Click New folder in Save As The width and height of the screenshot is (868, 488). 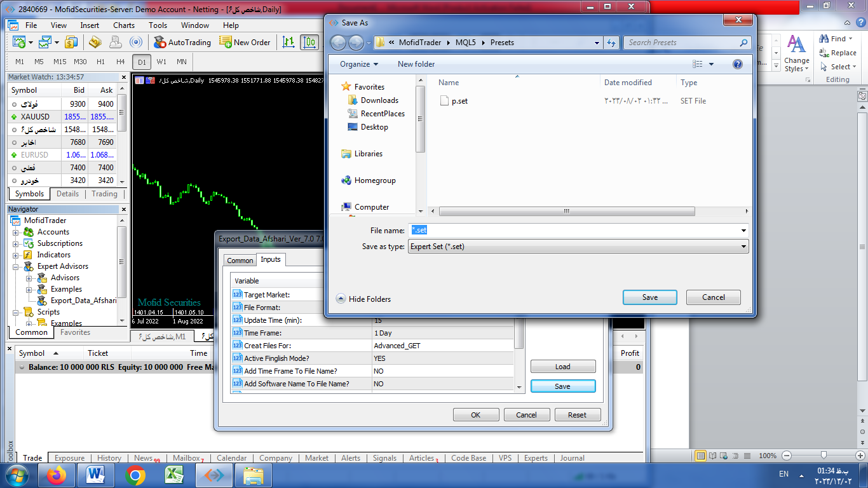click(x=416, y=64)
